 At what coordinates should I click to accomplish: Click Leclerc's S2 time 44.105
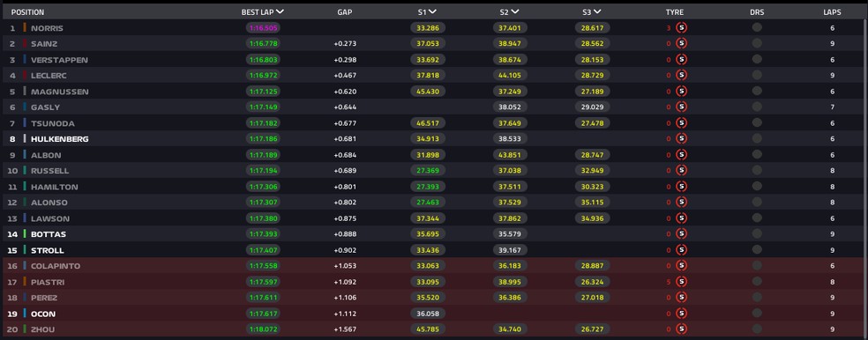[x=511, y=75]
